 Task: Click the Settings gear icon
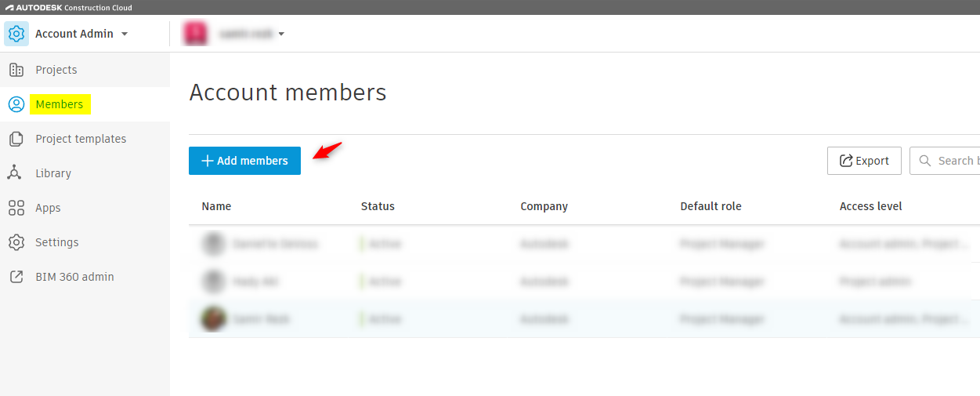[x=16, y=242]
